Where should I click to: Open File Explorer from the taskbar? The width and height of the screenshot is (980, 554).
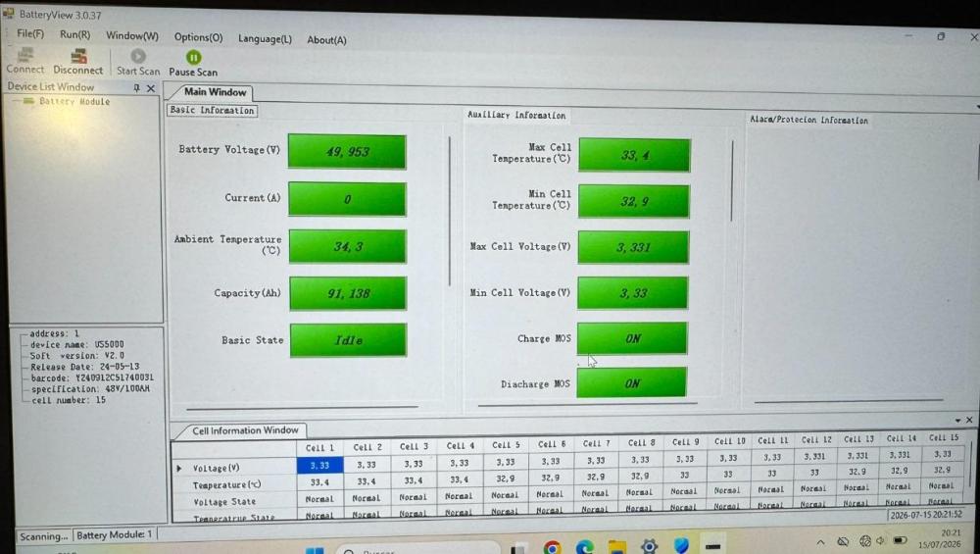coord(616,547)
